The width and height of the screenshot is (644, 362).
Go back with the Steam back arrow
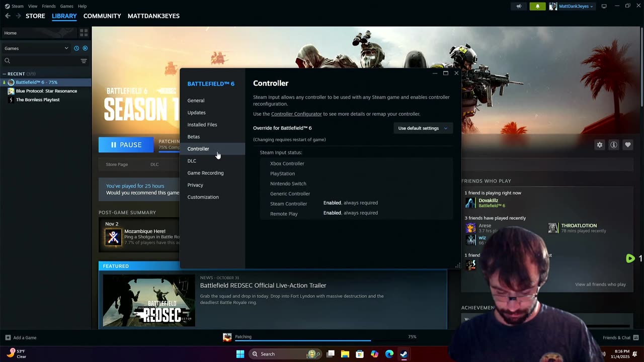tap(8, 16)
